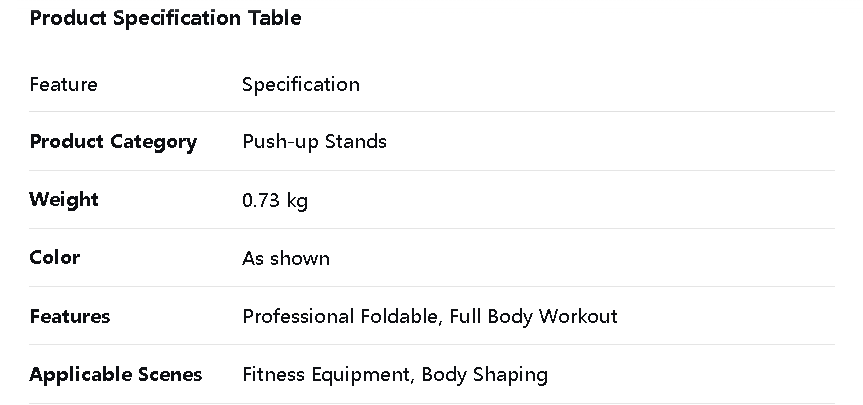Click the "kg" unit text
The image size is (863, 405).
tap(297, 201)
